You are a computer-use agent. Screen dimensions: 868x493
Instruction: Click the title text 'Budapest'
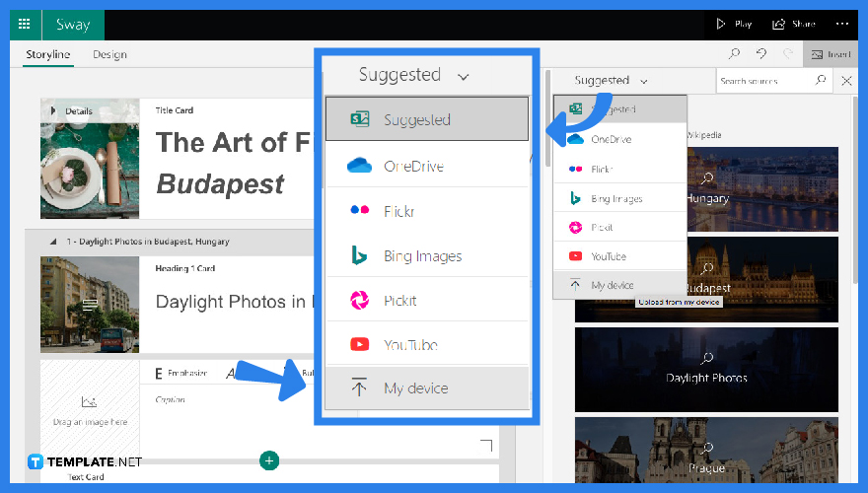click(x=220, y=184)
